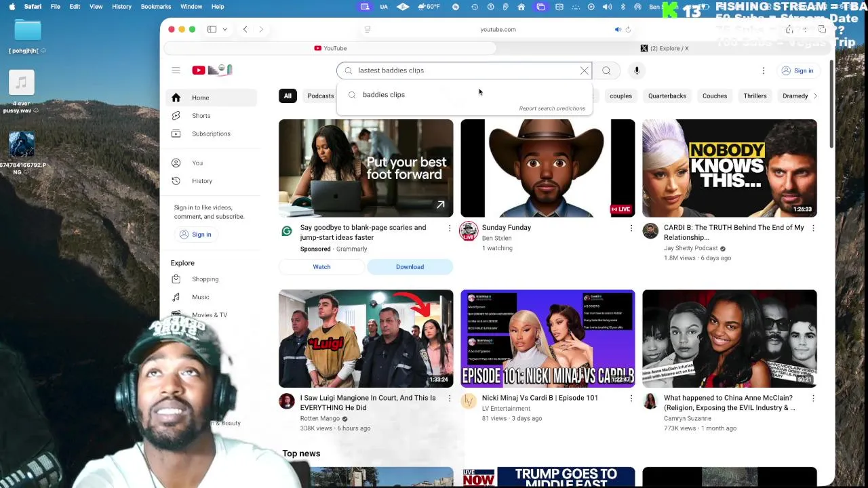
Task: Open CARDI B Jay Shetty video thumbnail
Action: coord(729,168)
